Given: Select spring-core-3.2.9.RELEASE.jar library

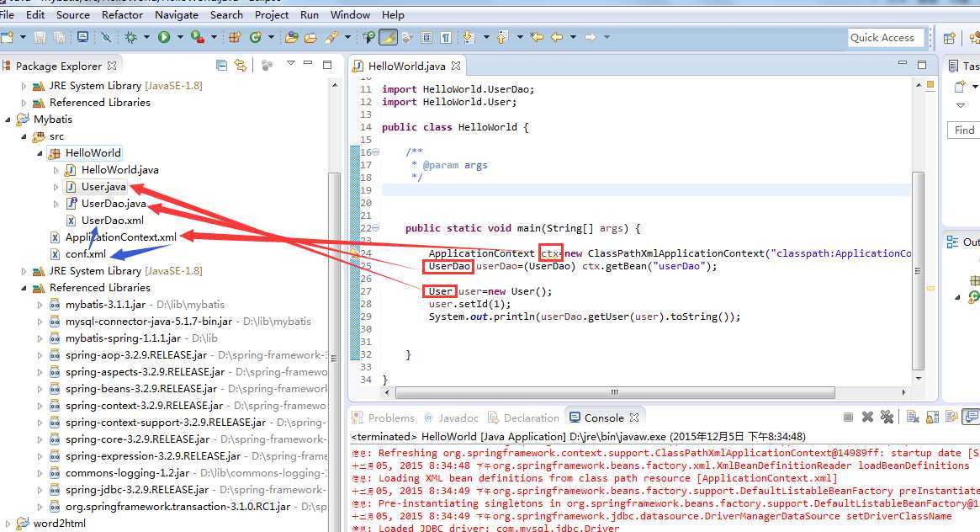Looking at the screenshot, I should click(x=137, y=439).
